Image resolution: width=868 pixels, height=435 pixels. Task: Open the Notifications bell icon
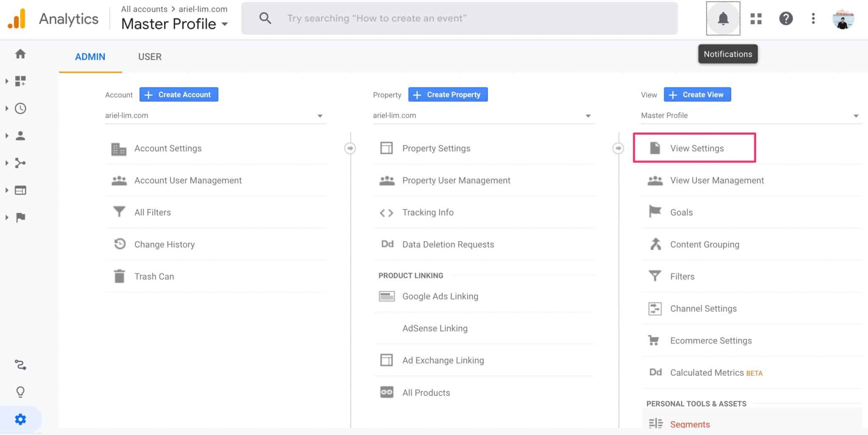[x=723, y=19]
